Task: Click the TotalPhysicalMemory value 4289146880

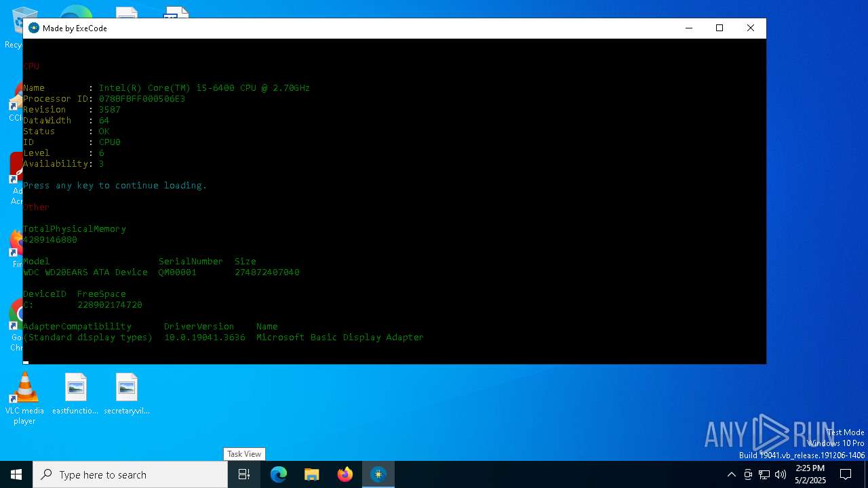Action: click(x=50, y=239)
